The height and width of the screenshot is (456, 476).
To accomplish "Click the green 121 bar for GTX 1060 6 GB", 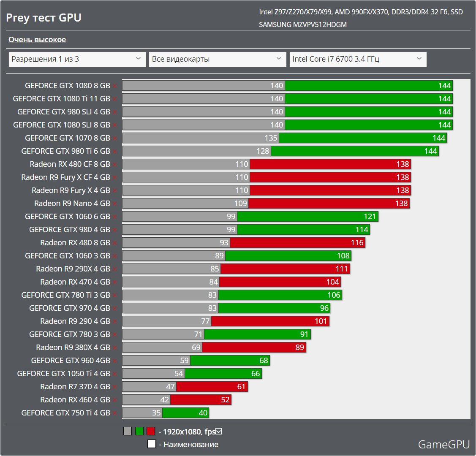I will click(x=307, y=217).
